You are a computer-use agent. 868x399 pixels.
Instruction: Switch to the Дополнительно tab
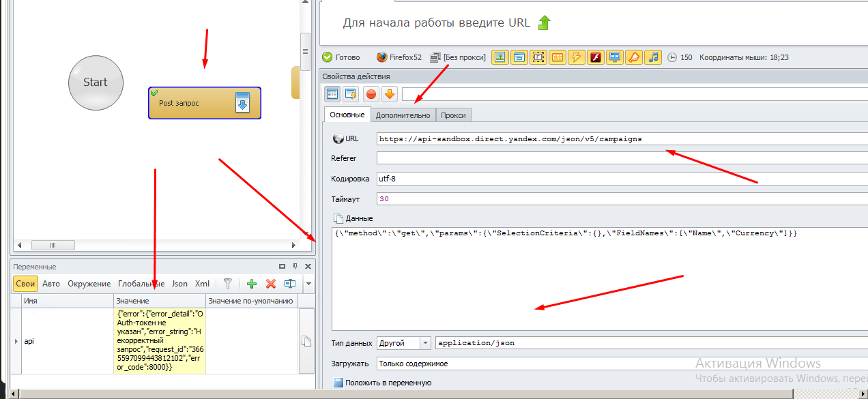click(x=403, y=115)
